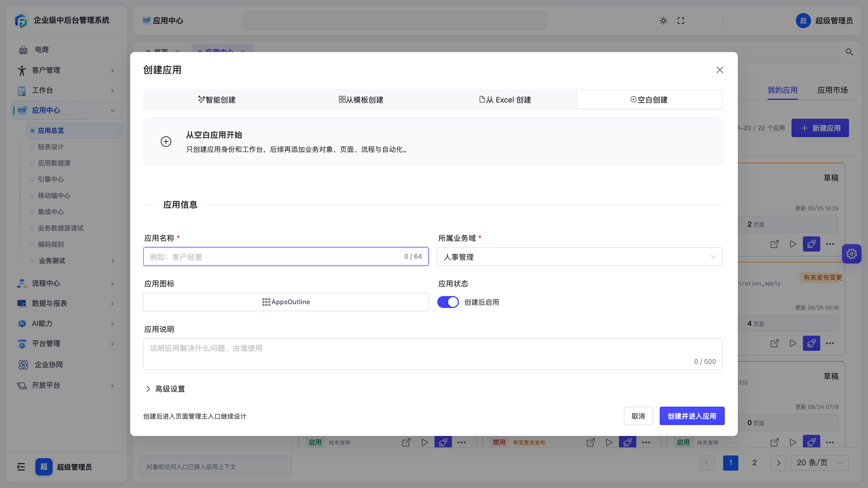Image resolution: width=868 pixels, height=488 pixels.
Task: Open externally the app updated 08/25 14:39
Action: tap(775, 244)
